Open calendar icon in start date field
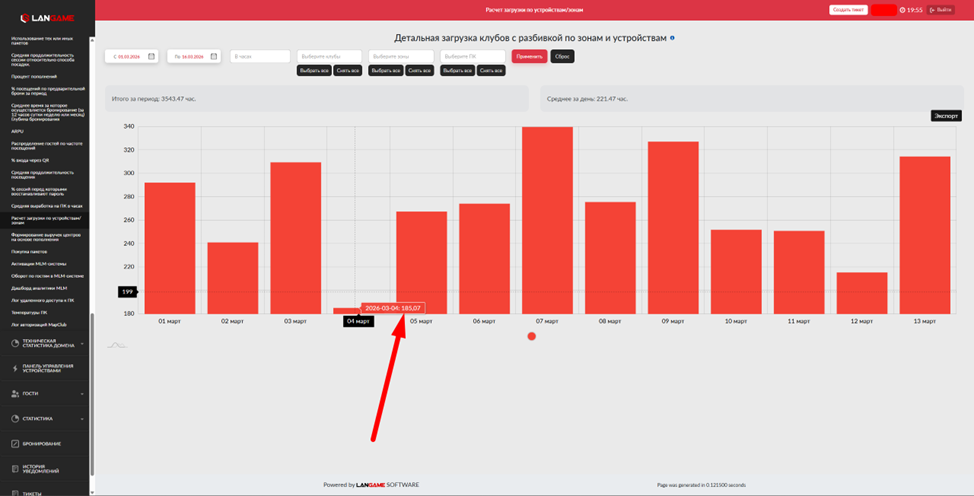This screenshot has height=496, width=974. click(x=151, y=57)
